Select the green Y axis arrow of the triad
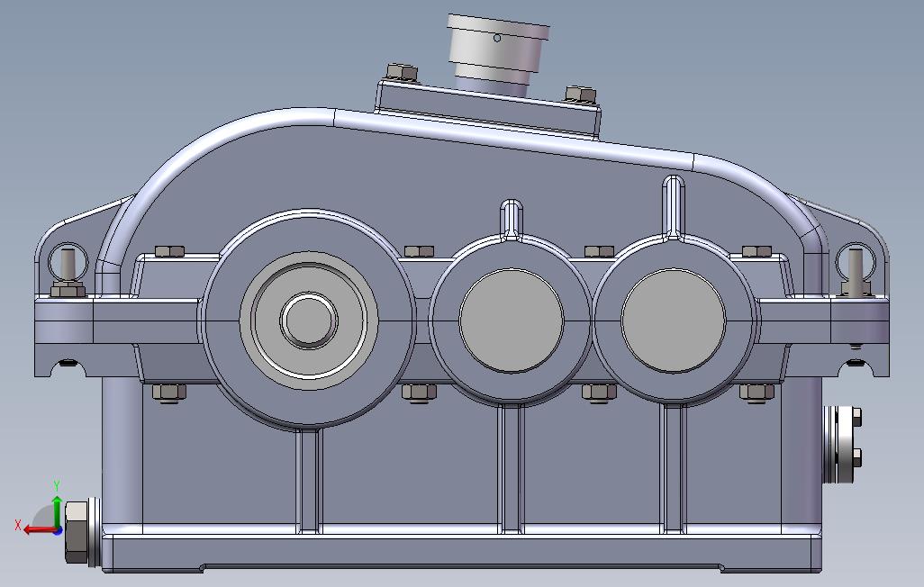This screenshot has width=924, height=587. coord(57,511)
